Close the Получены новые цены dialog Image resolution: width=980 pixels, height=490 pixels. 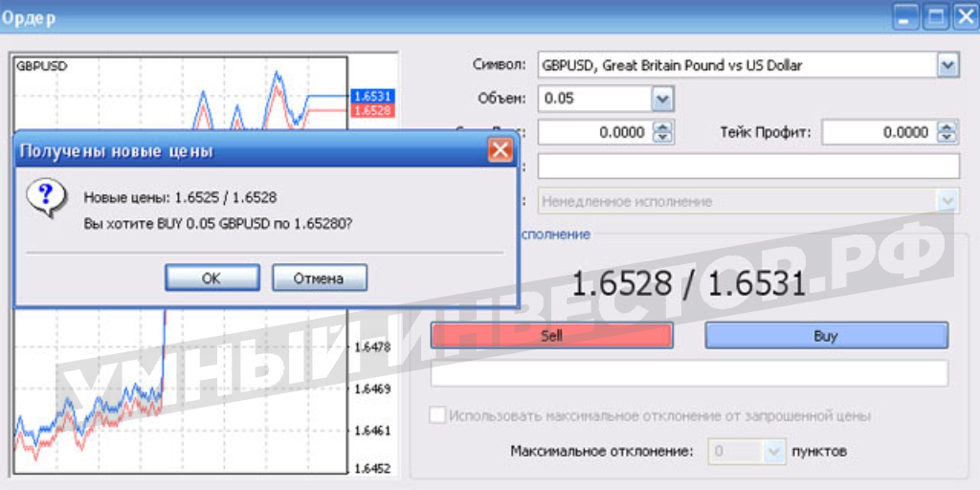pyautogui.click(x=500, y=150)
